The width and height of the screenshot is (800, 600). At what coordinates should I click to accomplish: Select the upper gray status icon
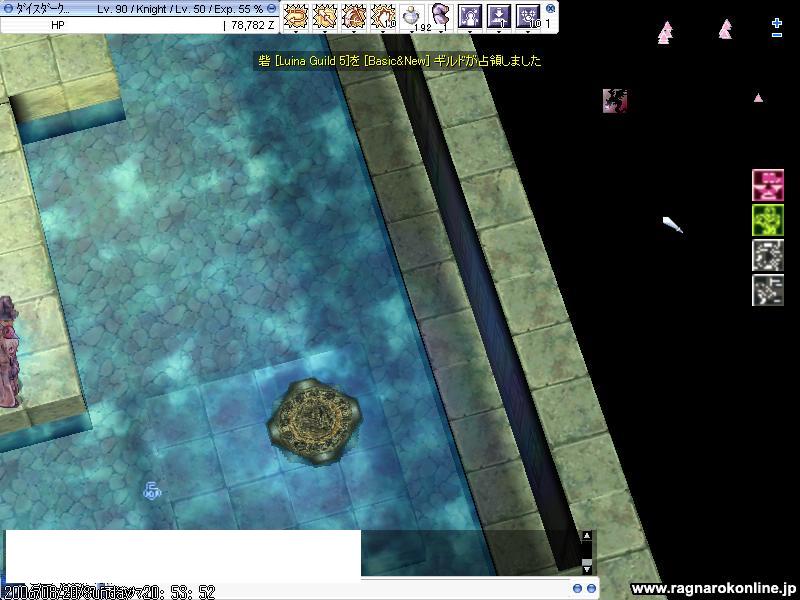pos(768,255)
